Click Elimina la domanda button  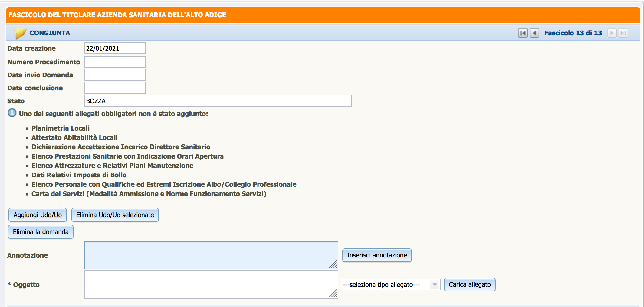click(x=41, y=232)
